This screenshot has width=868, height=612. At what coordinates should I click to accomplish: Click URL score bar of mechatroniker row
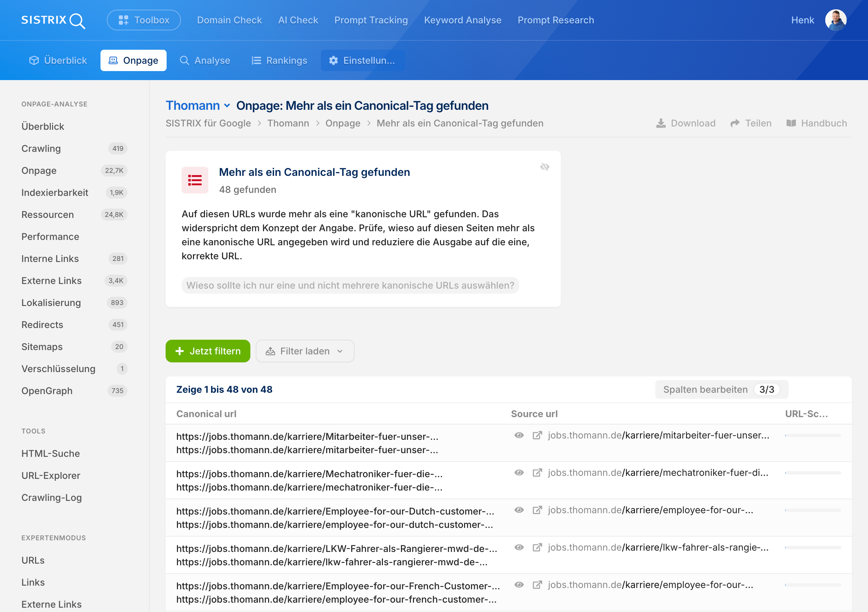(813, 473)
